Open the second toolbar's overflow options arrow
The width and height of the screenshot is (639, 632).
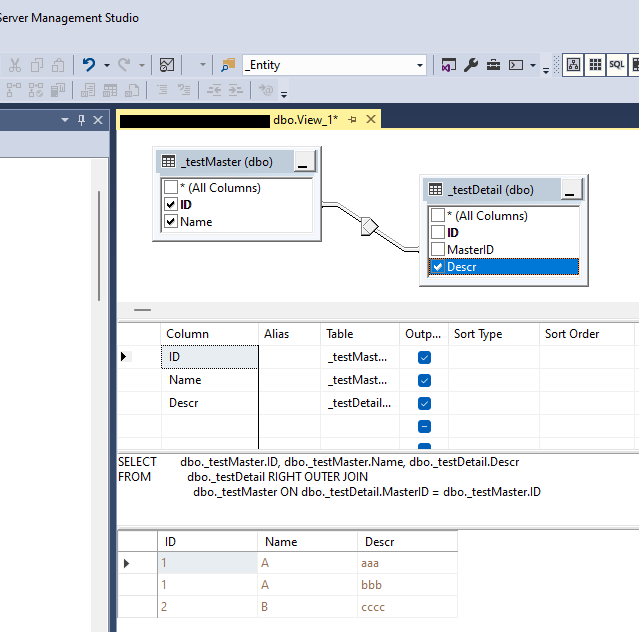click(284, 95)
